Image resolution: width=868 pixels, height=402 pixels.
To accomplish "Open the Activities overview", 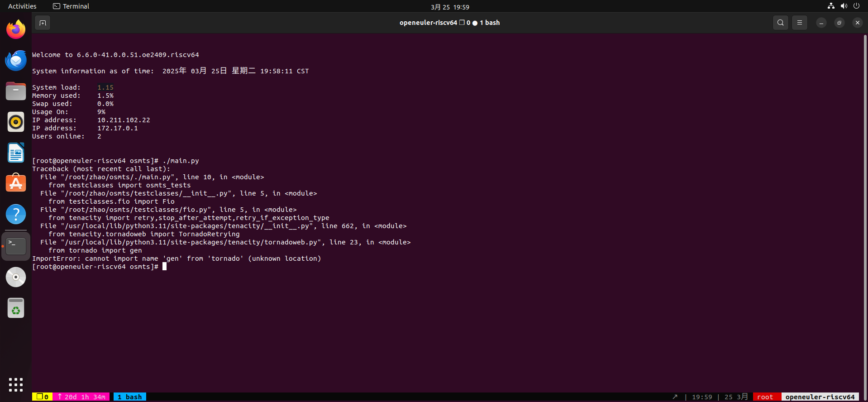I will point(22,6).
